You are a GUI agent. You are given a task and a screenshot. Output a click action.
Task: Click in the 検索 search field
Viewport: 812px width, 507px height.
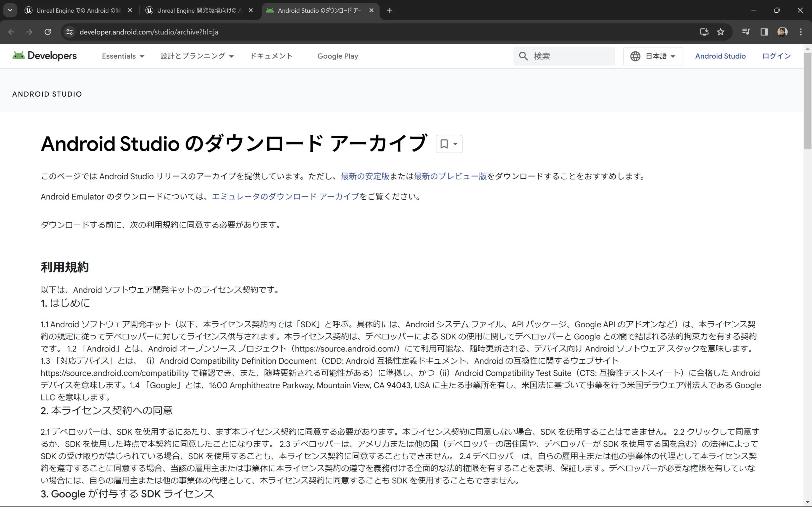click(570, 56)
